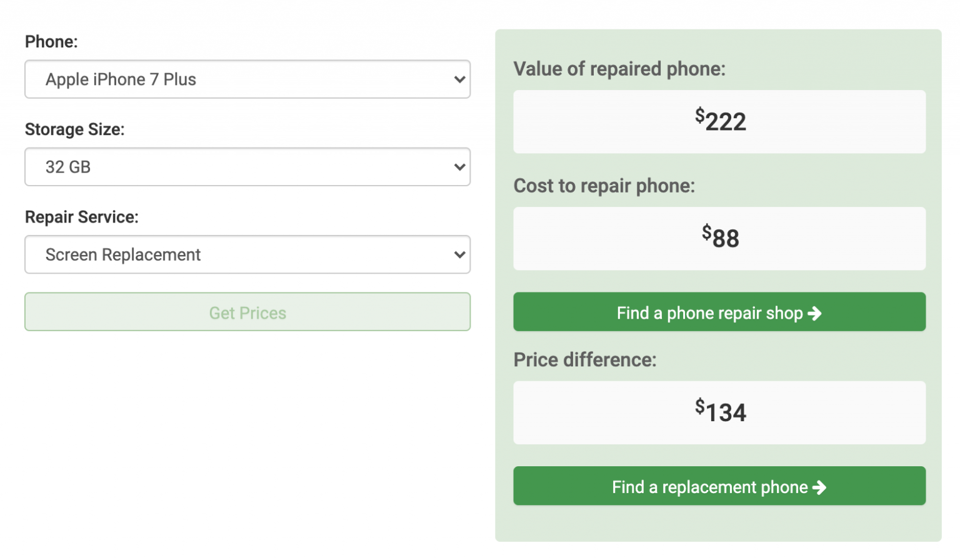Click arrow icon on repair shop button
Viewport: 960px width, 560px height.
[814, 313]
